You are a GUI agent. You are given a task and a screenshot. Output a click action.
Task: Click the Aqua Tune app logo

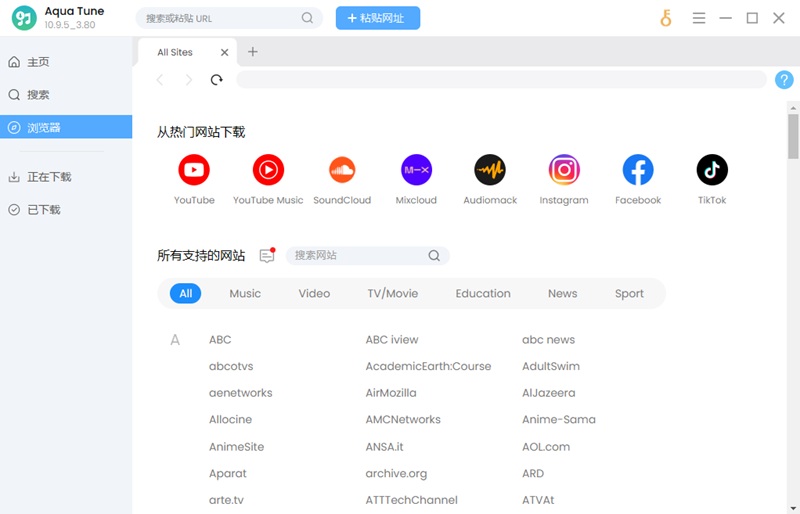pyautogui.click(x=24, y=18)
